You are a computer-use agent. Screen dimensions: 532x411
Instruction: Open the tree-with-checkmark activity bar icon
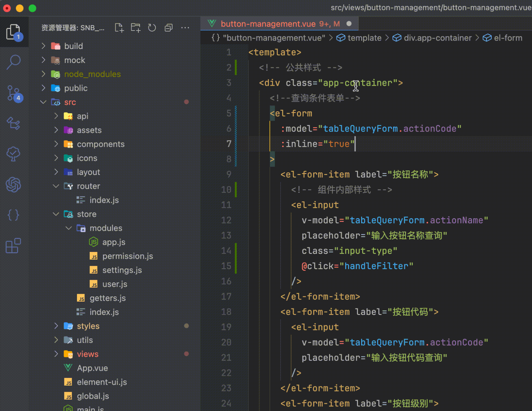[14, 154]
